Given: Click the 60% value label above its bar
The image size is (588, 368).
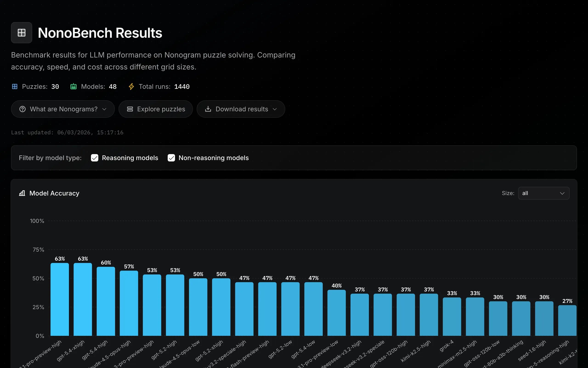Looking at the screenshot, I should [106, 263].
